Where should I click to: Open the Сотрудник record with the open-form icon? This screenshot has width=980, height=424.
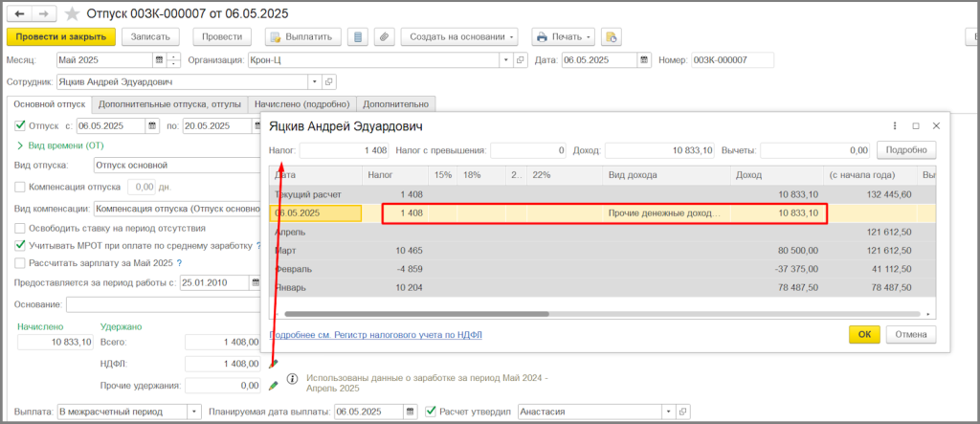point(329,82)
